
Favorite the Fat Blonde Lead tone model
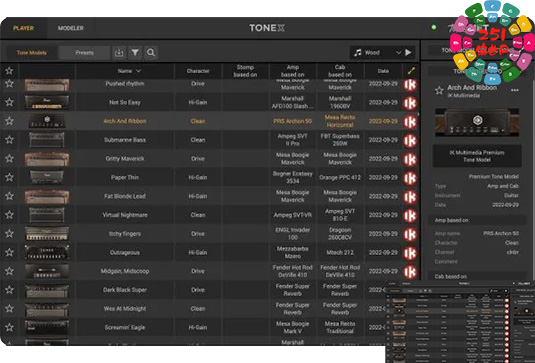click(9, 196)
